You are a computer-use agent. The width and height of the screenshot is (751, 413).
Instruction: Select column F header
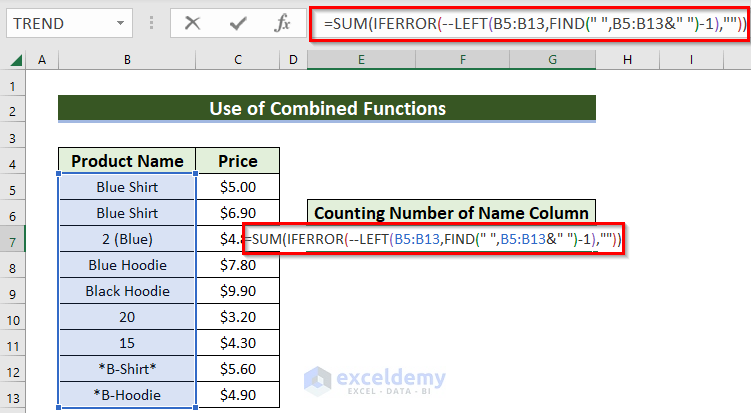(463, 60)
